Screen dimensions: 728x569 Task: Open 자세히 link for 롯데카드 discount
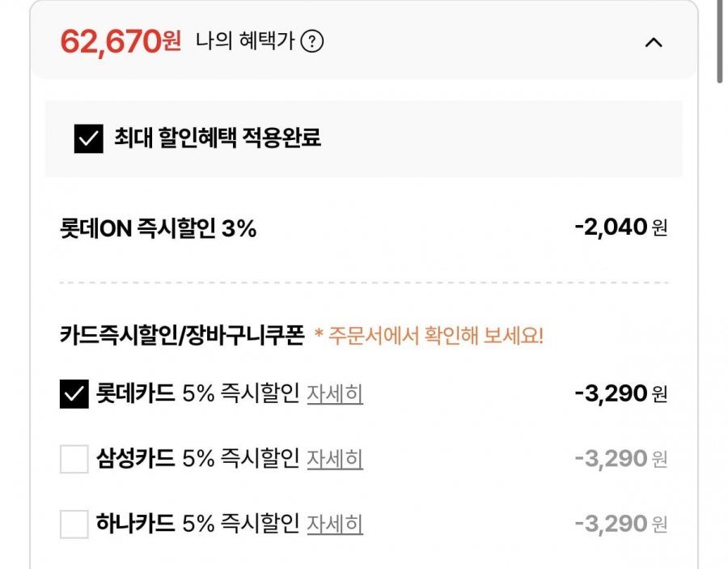coord(334,394)
